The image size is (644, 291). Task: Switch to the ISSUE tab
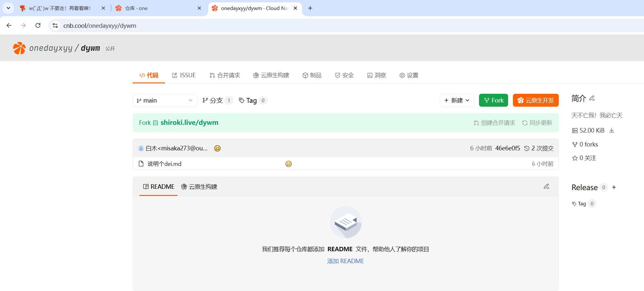[184, 75]
